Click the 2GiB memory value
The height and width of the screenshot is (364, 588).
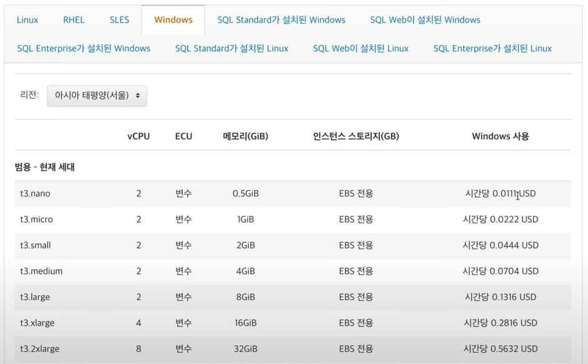coord(246,245)
